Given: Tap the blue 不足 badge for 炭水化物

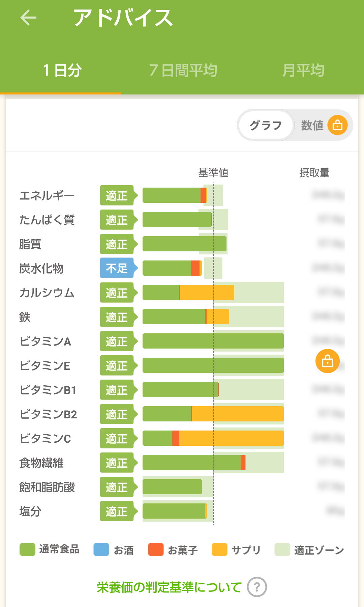Looking at the screenshot, I should pyautogui.click(x=117, y=268).
